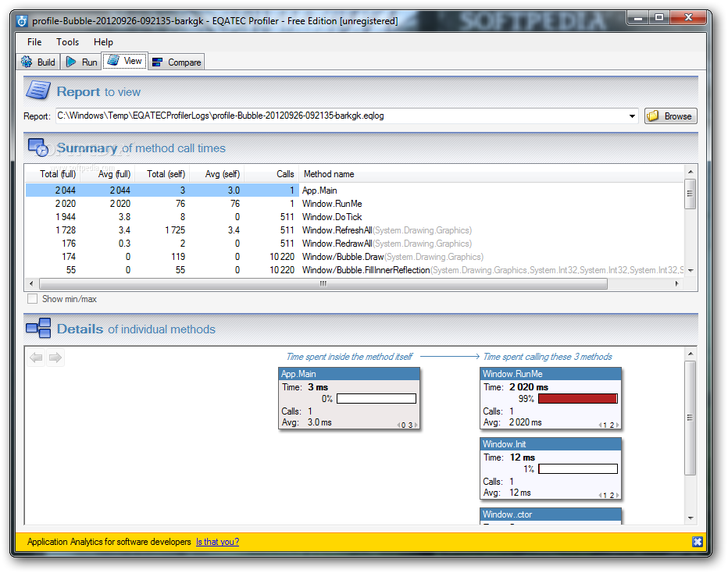The width and height of the screenshot is (728, 573).
Task: Sort by the Calls column header
Action: tap(272, 174)
